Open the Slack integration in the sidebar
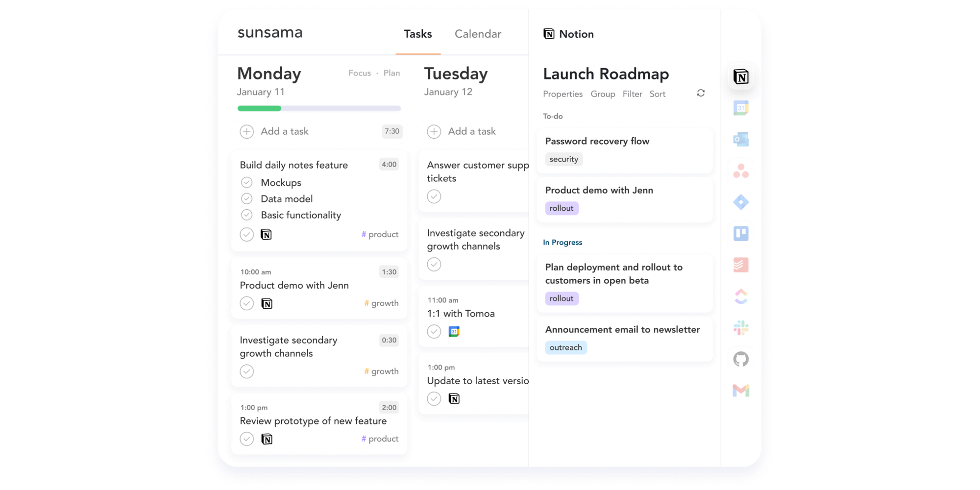The image size is (980, 490). coord(741,327)
